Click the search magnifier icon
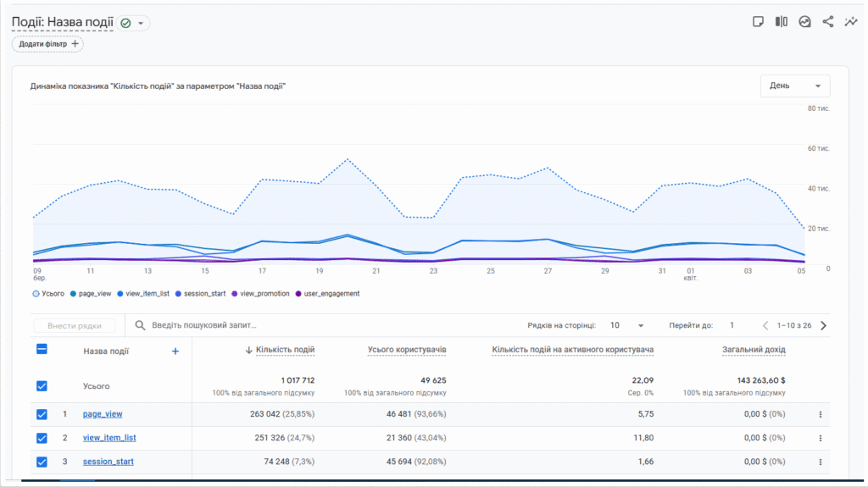The image size is (868, 487). coord(140,325)
